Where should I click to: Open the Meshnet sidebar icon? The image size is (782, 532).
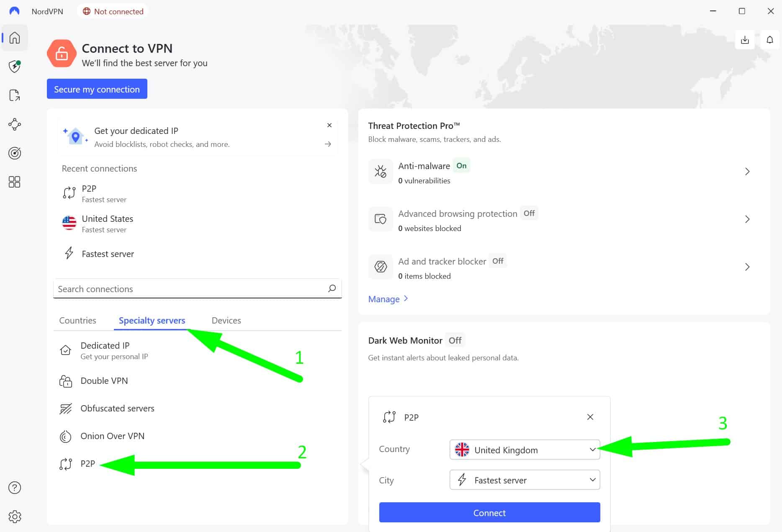coord(15,124)
